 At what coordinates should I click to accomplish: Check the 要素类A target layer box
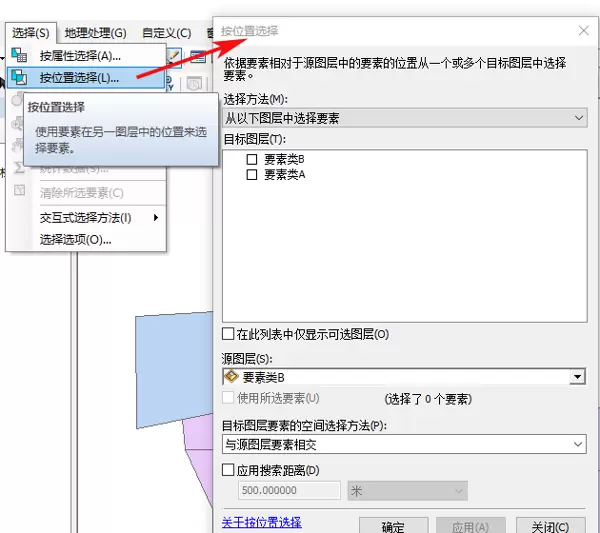tap(252, 174)
